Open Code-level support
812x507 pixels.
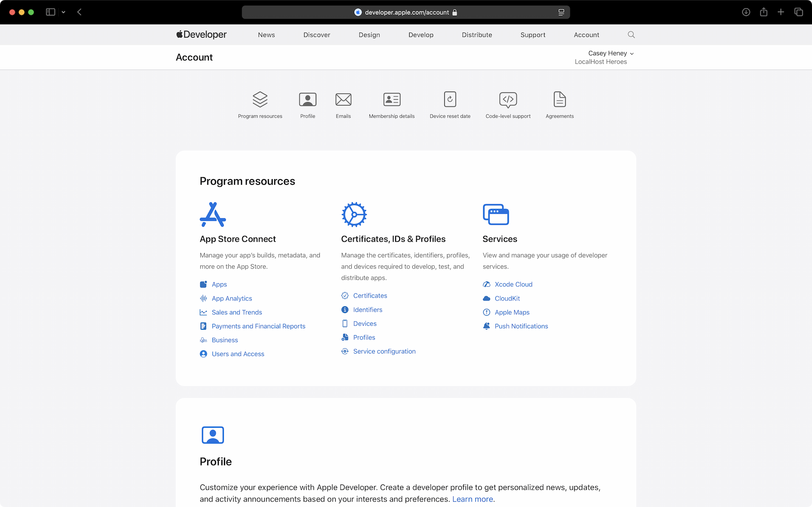click(507, 99)
